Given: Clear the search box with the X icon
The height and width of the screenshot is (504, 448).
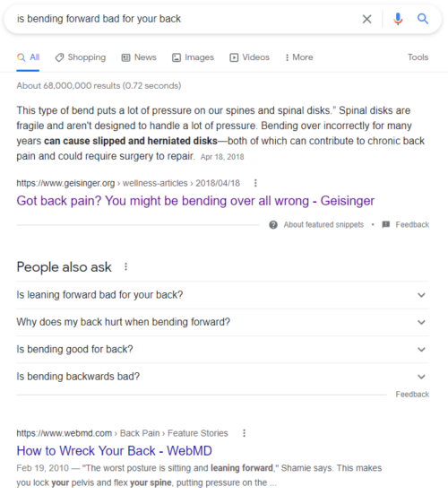Looking at the screenshot, I should (366, 19).
